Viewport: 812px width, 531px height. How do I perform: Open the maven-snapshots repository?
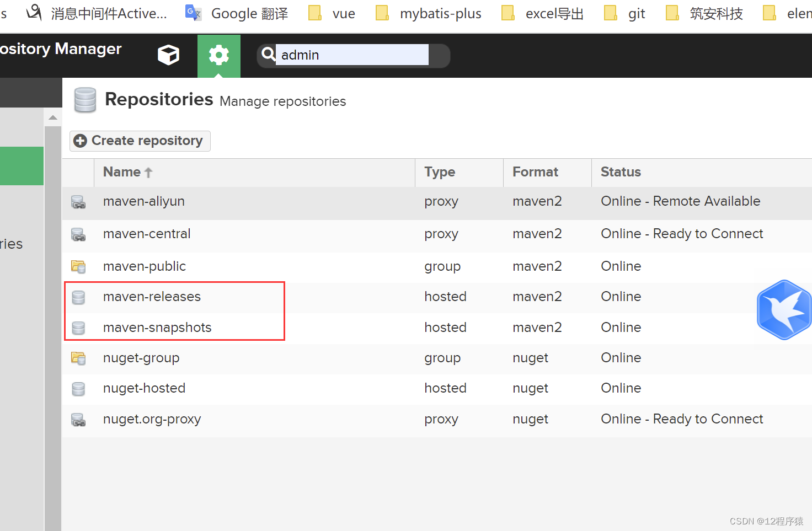tap(157, 328)
